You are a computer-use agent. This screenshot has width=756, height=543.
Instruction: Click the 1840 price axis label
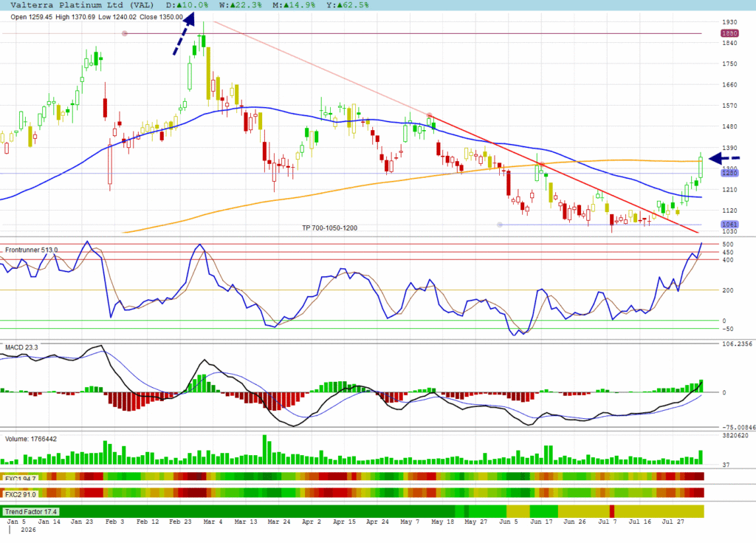pos(729,43)
